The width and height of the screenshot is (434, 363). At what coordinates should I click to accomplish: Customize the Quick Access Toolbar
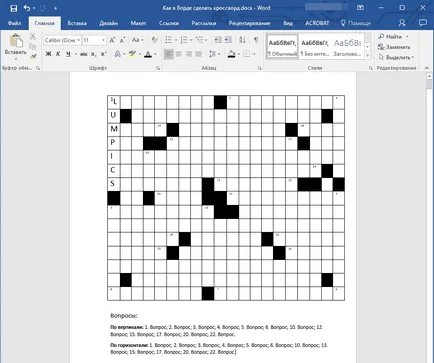(x=55, y=8)
